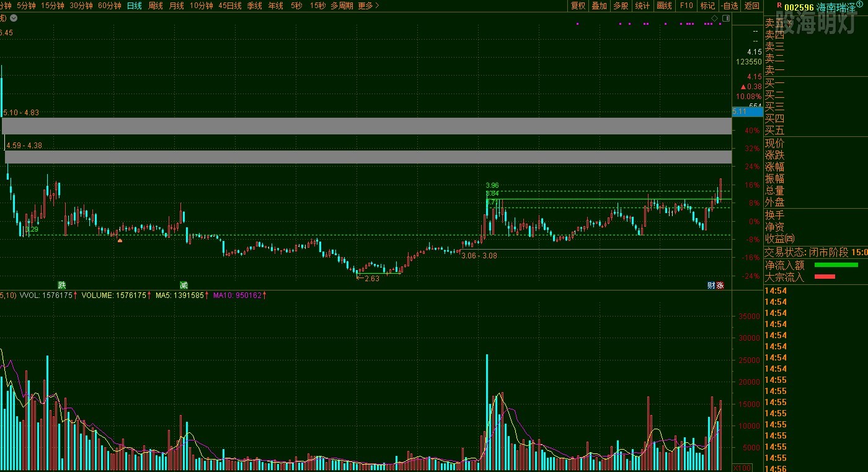Switch to the 30分钟 period tab
The image size is (868, 472).
81,6
